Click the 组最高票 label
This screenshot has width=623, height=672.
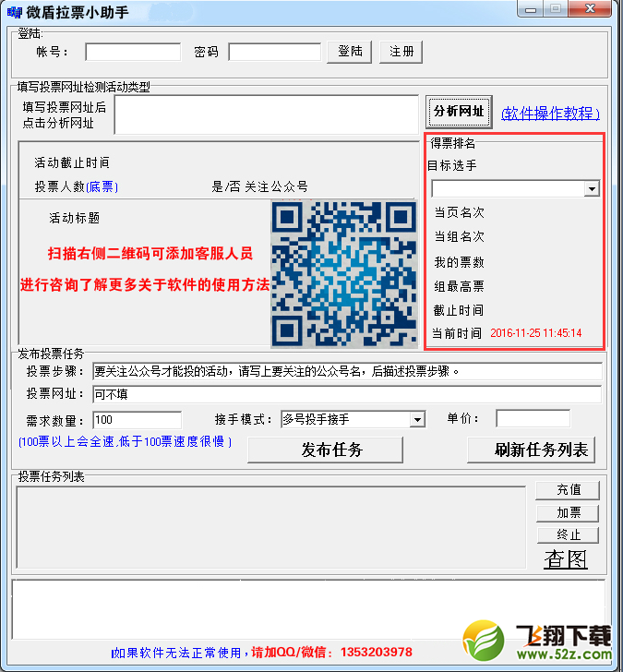click(x=459, y=286)
